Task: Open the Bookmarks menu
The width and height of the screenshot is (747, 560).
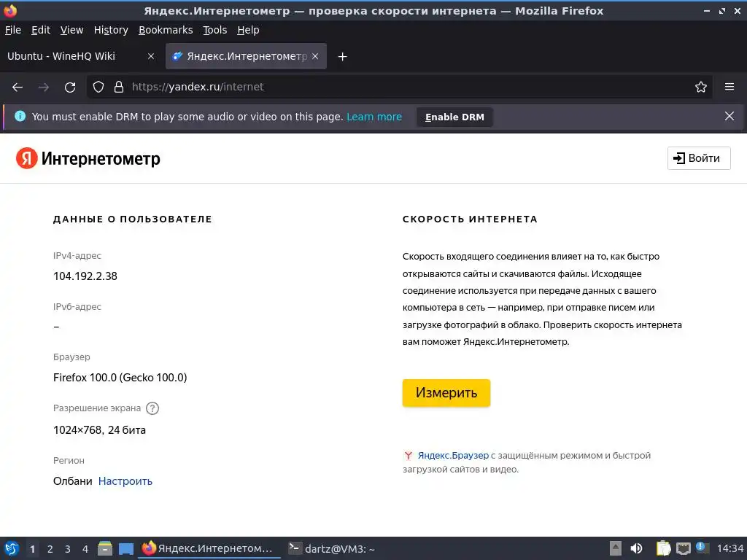Action: coord(166,30)
